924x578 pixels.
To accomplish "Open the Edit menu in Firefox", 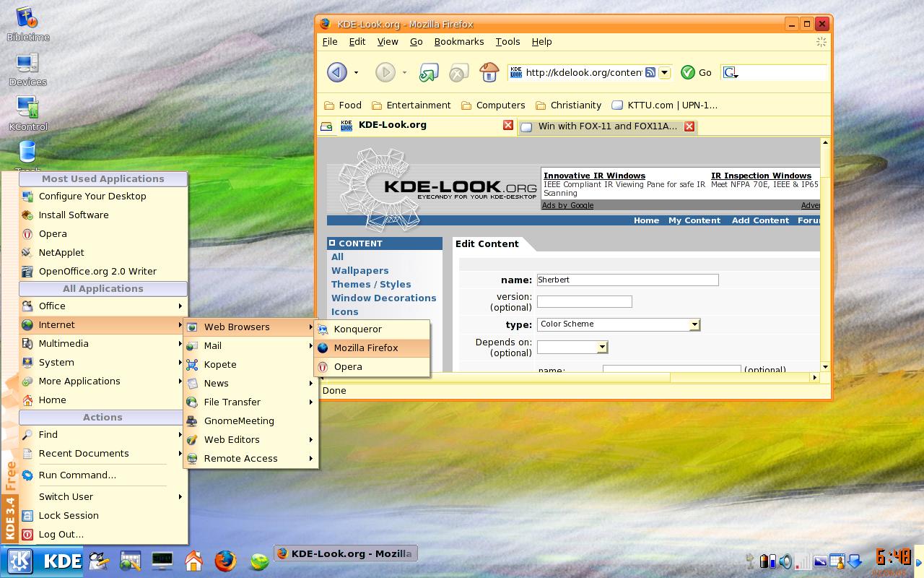I will [357, 42].
